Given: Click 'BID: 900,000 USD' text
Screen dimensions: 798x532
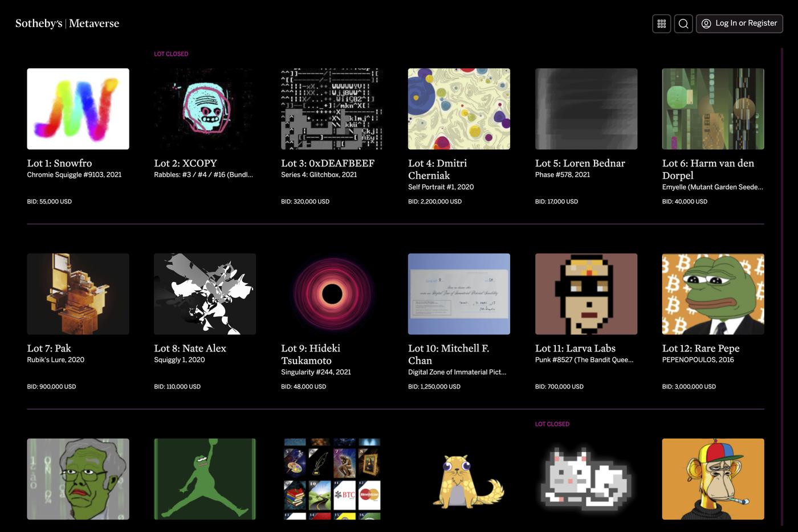Looking at the screenshot, I should click(51, 387).
